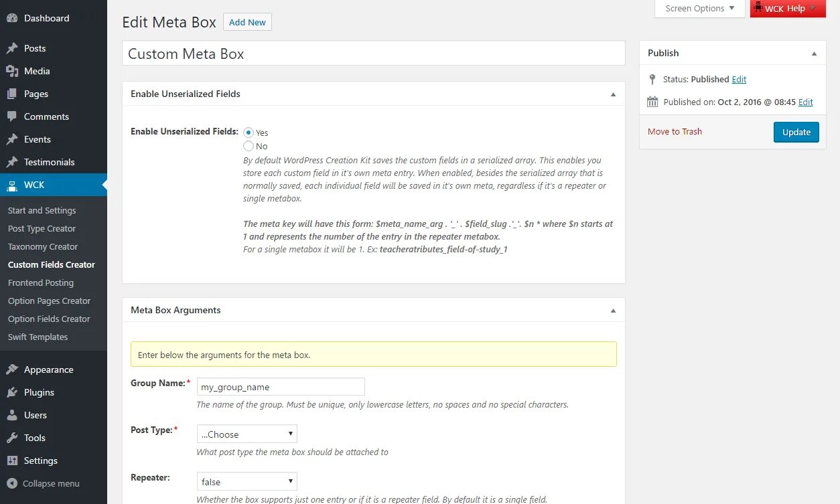
Task: Click the Plugins plug icon
Action: click(x=12, y=392)
